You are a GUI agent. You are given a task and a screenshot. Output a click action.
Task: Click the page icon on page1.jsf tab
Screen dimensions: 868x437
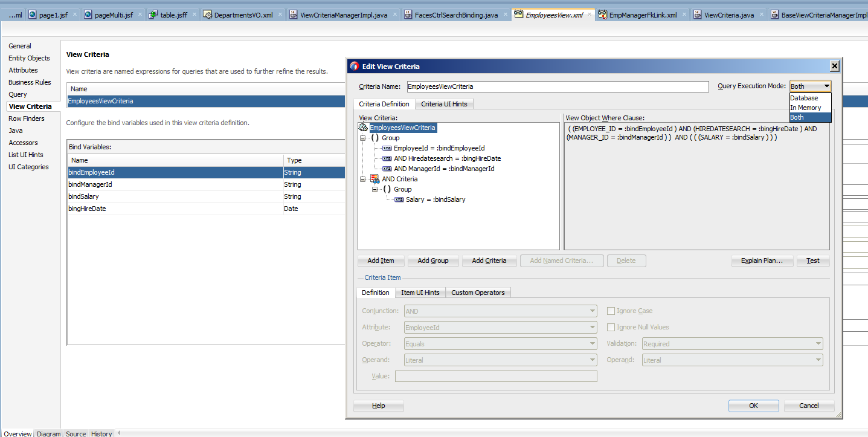pos(31,14)
